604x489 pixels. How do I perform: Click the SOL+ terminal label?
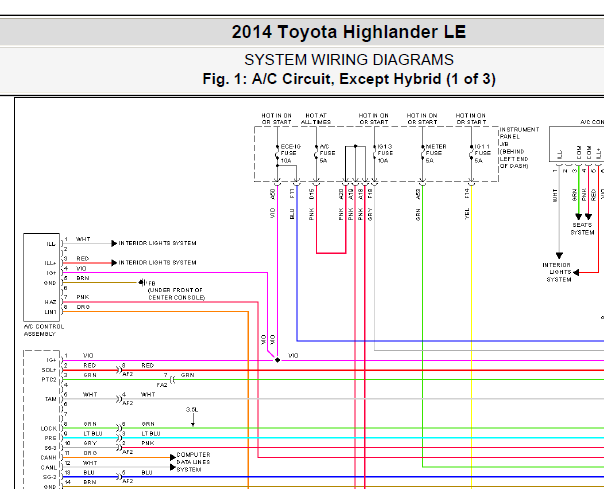(49, 370)
